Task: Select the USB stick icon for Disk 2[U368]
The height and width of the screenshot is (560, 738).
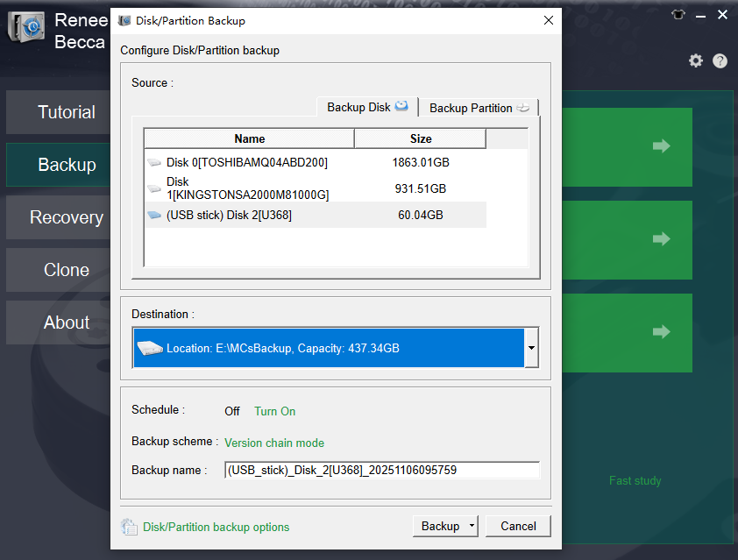Action: point(154,215)
